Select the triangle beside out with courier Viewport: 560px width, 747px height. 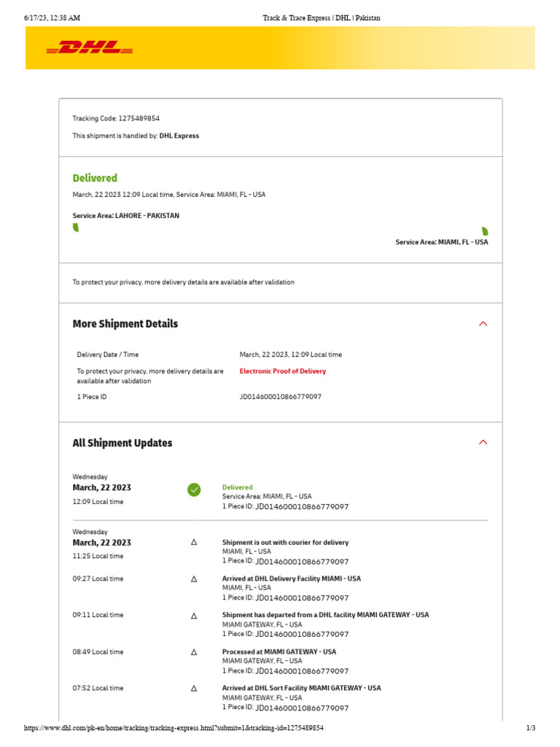click(x=194, y=542)
